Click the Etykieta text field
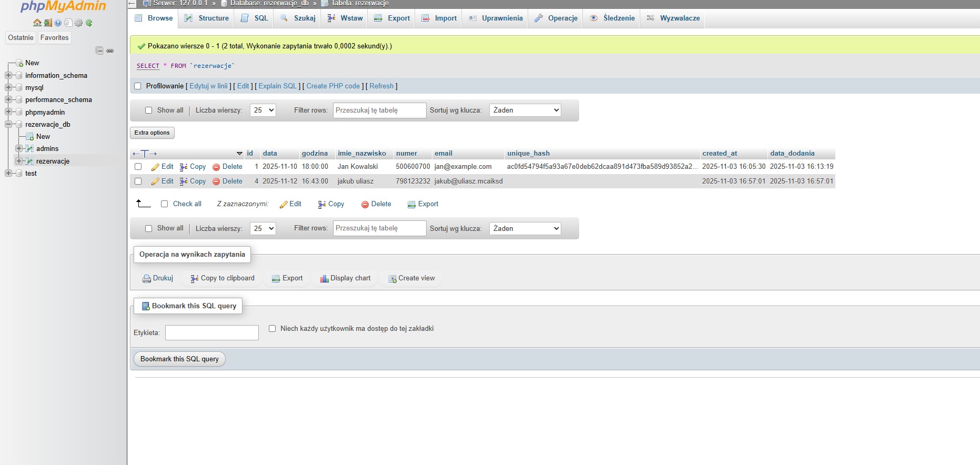Screen dimensions: 980x465 pyautogui.click(x=211, y=333)
